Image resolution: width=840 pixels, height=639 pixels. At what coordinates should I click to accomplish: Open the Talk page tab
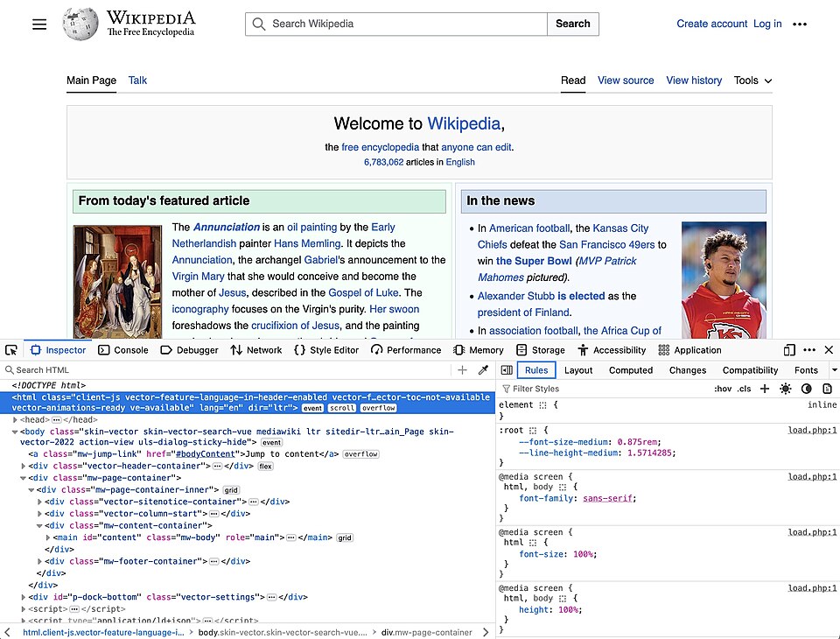pyautogui.click(x=137, y=81)
